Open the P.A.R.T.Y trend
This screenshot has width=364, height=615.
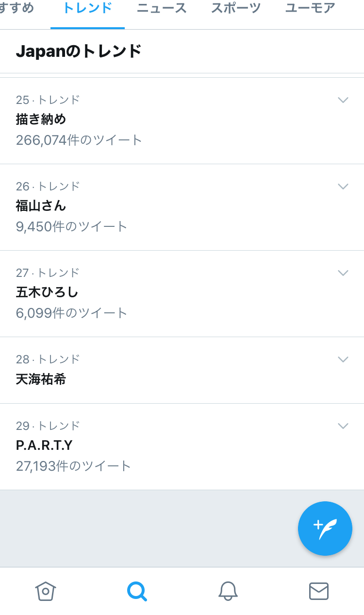coord(44,445)
